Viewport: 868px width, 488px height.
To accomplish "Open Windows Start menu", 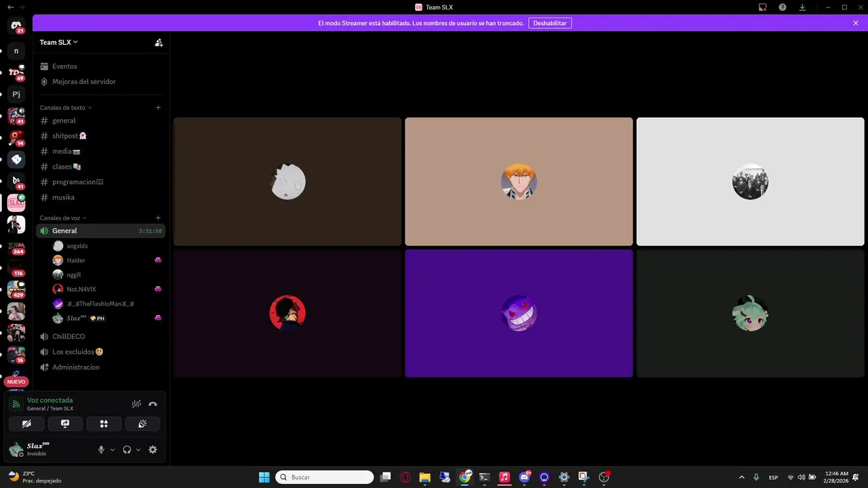I will tap(264, 477).
